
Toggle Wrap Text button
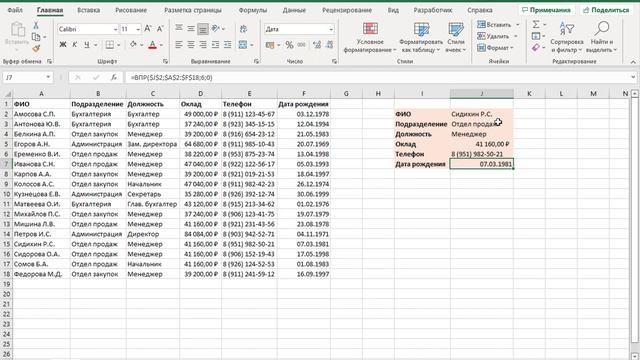click(x=244, y=29)
